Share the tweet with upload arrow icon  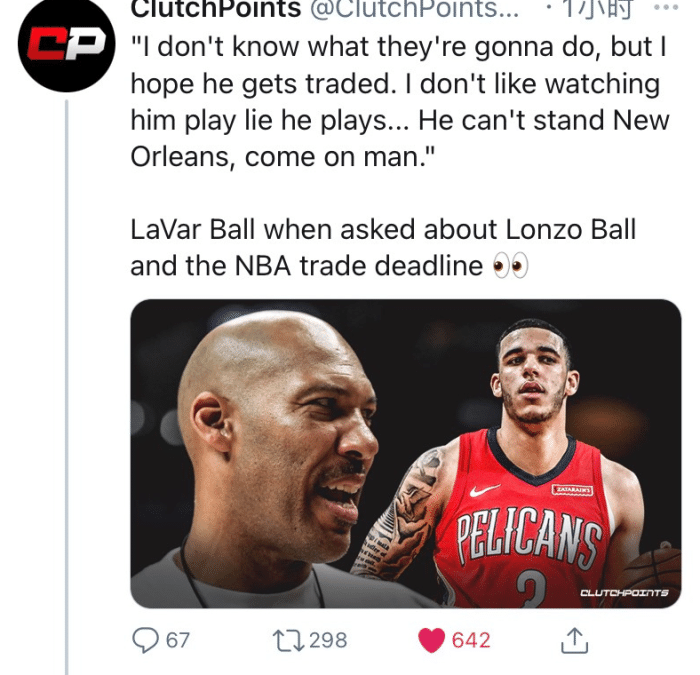575,640
